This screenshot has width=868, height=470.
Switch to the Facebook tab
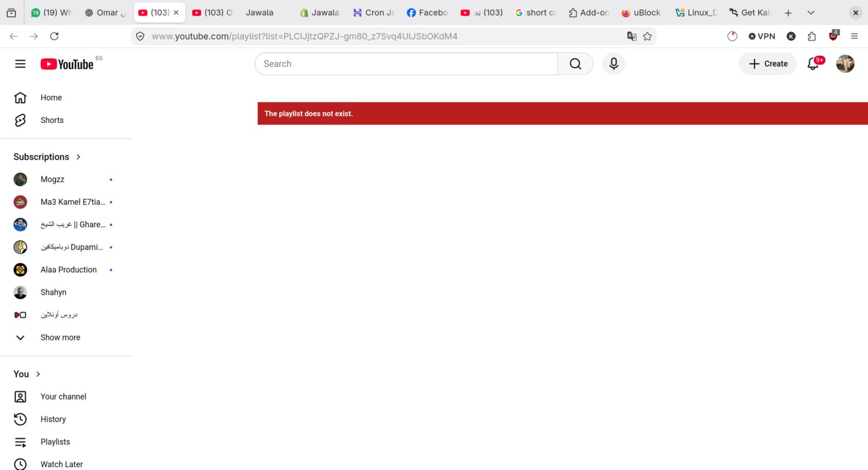(427, 12)
